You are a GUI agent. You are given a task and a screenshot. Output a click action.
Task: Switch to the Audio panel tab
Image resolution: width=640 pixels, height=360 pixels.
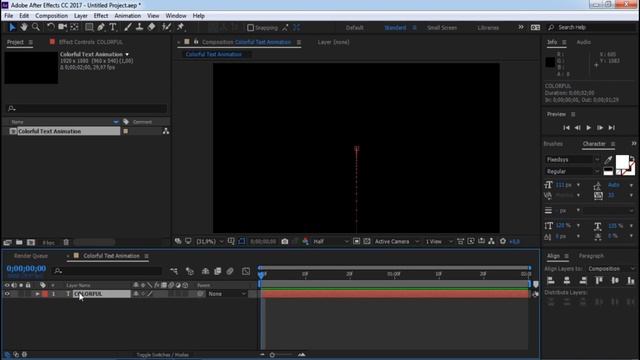tap(583, 42)
